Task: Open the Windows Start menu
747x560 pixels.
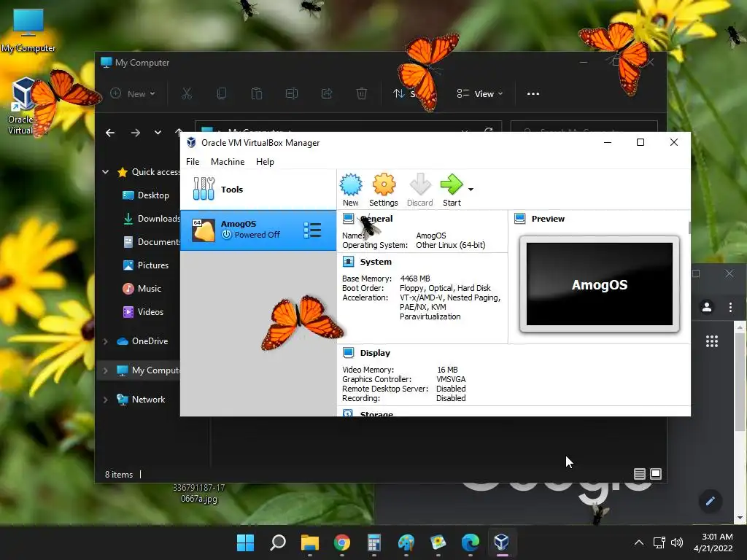Action: 245,542
